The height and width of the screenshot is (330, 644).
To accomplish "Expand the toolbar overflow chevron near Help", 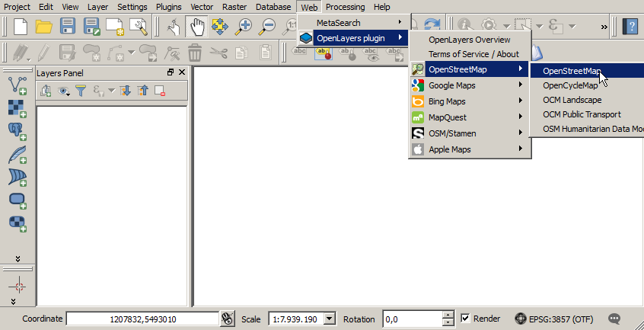I will [x=604, y=27].
